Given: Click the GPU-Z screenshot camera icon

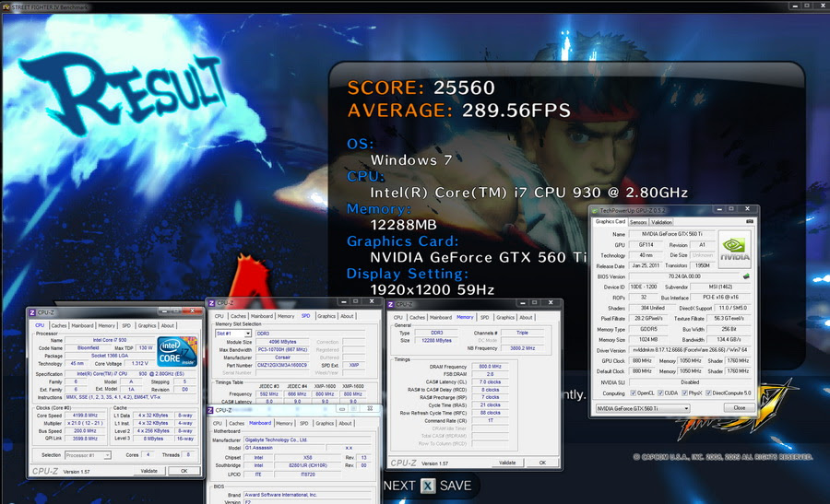Looking at the screenshot, I should [750, 221].
